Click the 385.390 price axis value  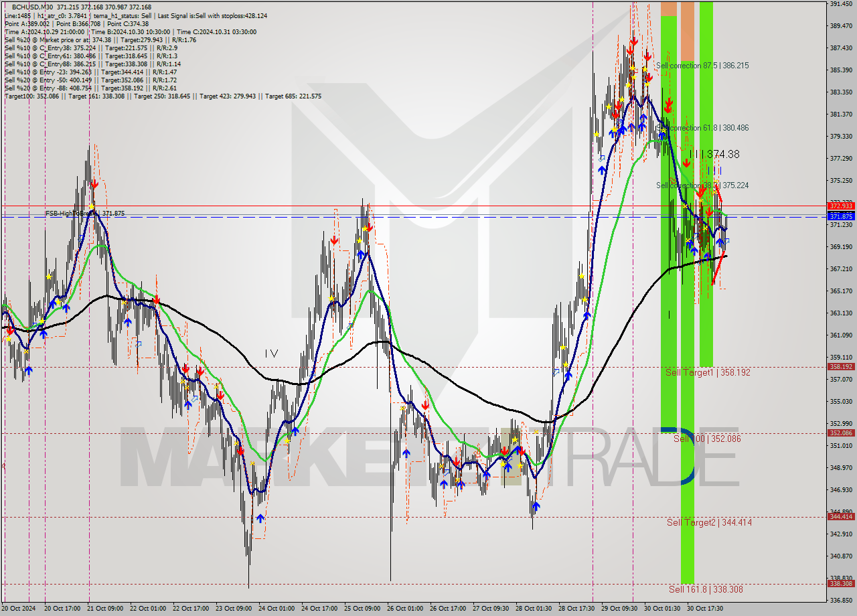tap(841, 70)
